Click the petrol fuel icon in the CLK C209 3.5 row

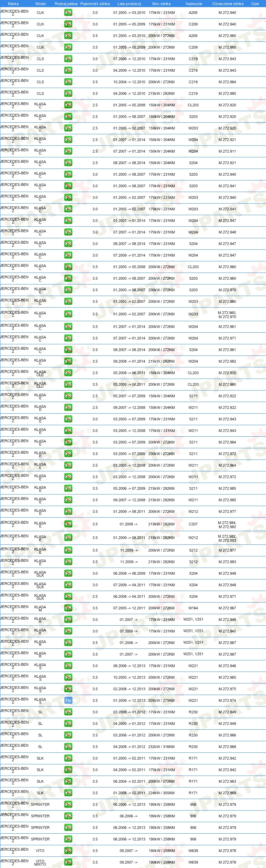[x=68, y=47]
